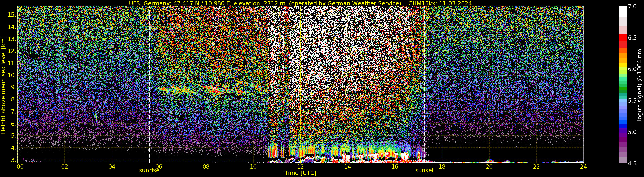Click the colorbar value "4.5"
The width and height of the screenshot is (644, 177).
[632, 163]
